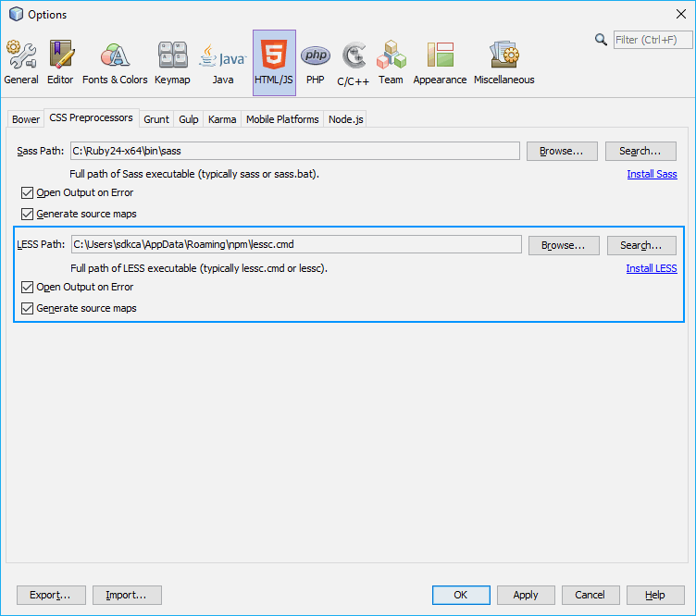Switch to the Bower tab
This screenshot has height=616, width=696.
pyautogui.click(x=26, y=119)
